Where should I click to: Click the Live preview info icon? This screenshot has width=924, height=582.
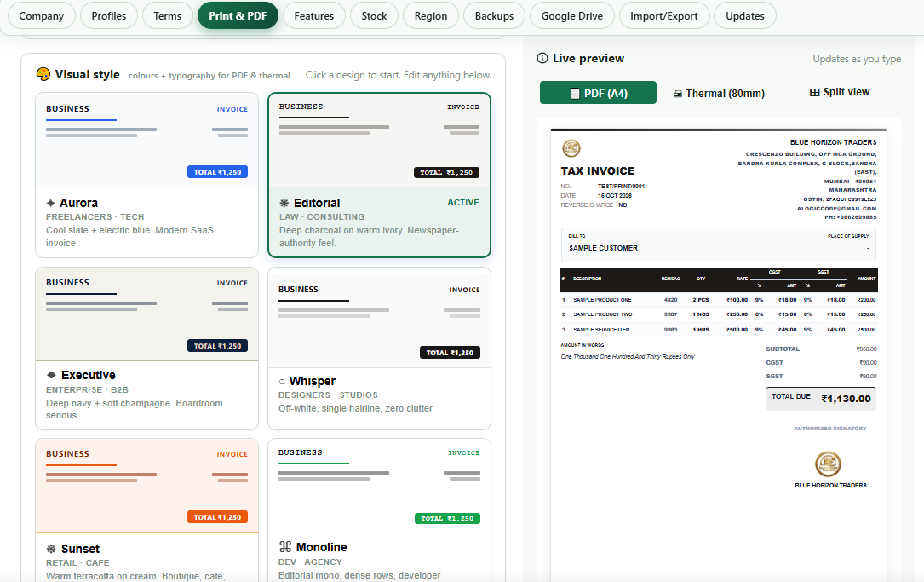(542, 58)
